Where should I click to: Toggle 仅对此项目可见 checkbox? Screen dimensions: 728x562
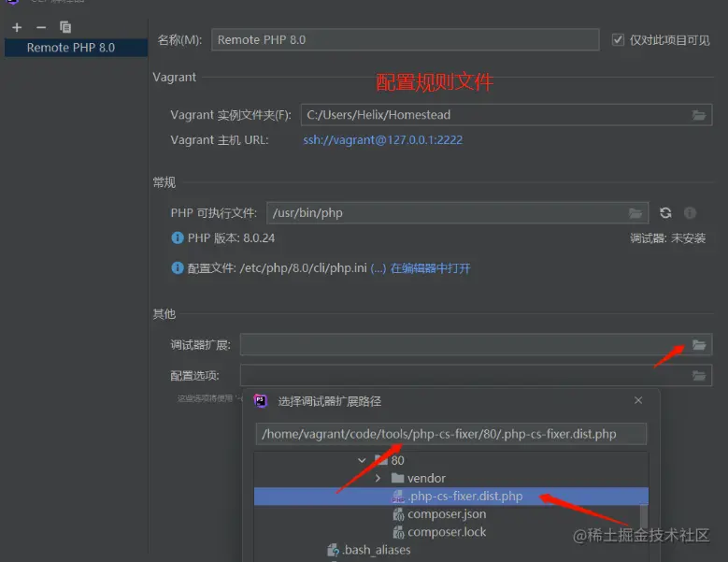[x=618, y=40]
